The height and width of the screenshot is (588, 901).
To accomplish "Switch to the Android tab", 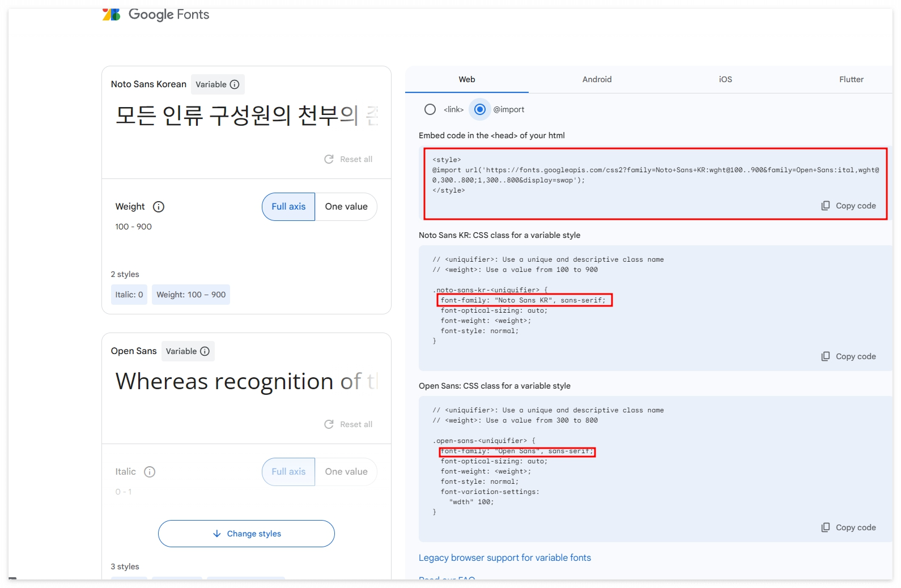I will pyautogui.click(x=597, y=79).
